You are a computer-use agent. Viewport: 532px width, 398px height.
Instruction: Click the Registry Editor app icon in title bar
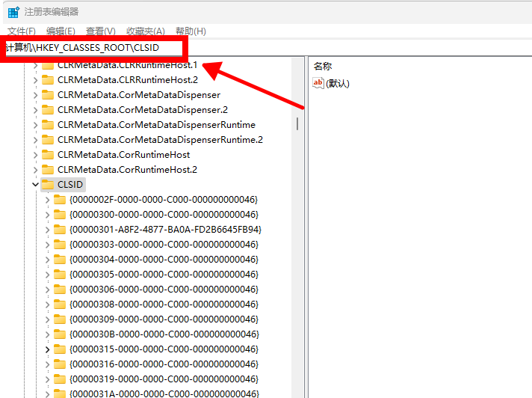(13, 12)
